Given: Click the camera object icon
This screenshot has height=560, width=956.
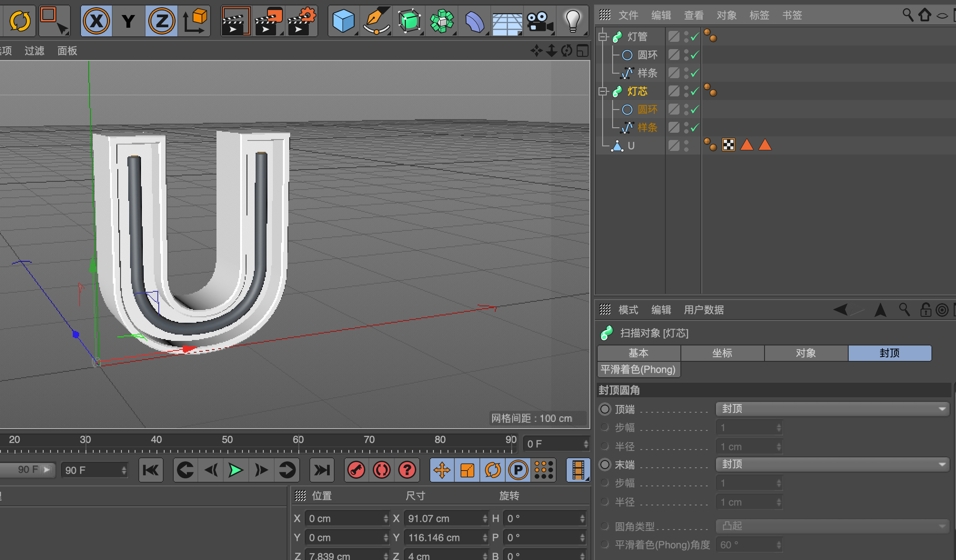Looking at the screenshot, I should pos(539,21).
